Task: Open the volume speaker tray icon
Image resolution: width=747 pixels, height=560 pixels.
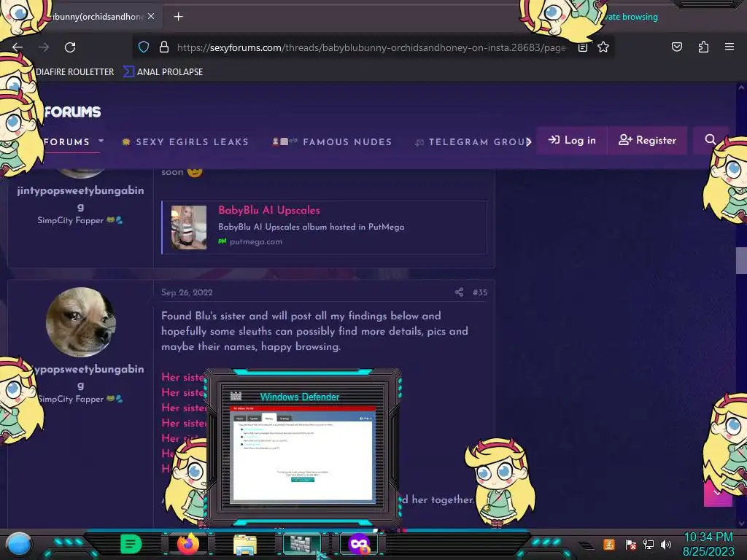Action: [666, 544]
